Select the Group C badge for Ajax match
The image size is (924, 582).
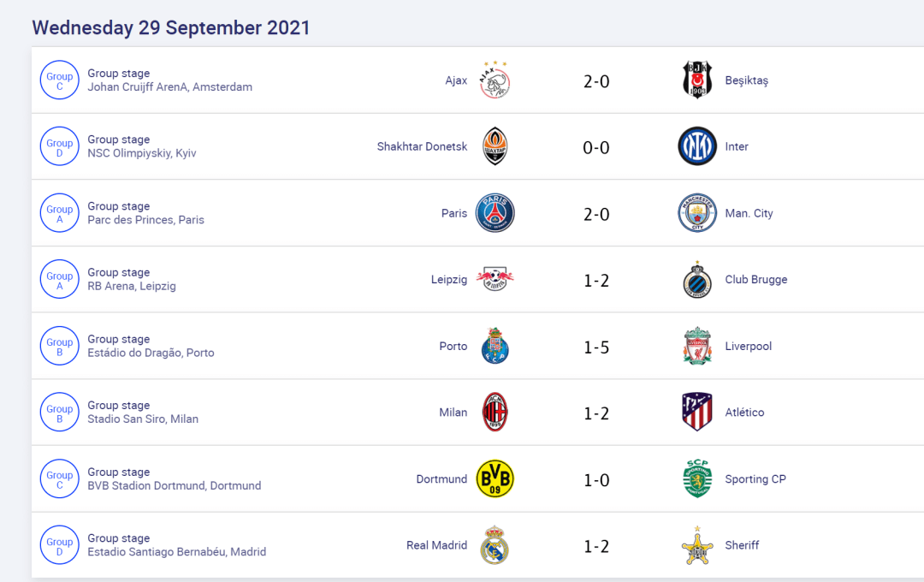click(x=60, y=80)
